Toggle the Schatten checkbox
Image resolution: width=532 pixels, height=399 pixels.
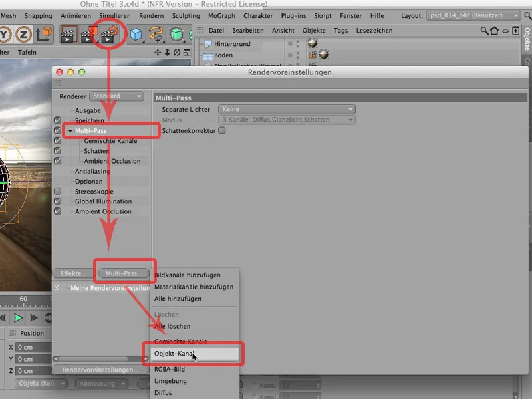(58, 151)
